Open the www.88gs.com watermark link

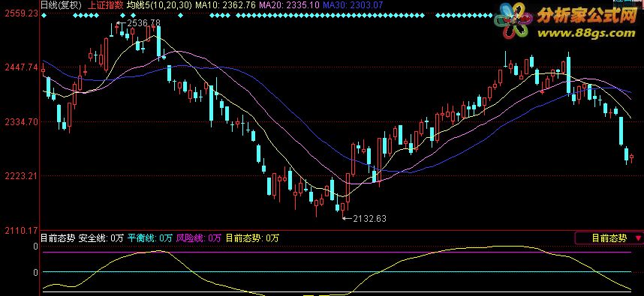[587, 33]
